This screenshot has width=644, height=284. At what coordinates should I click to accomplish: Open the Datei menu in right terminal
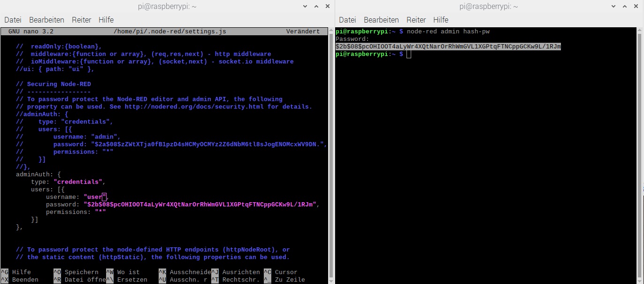click(347, 20)
